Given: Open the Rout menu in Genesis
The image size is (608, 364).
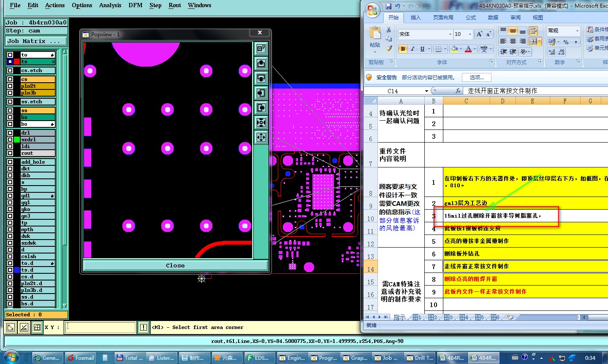Looking at the screenshot, I should pyautogui.click(x=175, y=5).
